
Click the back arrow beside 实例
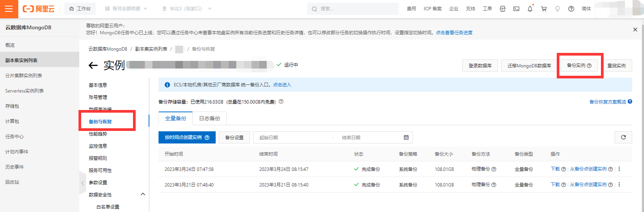pos(93,65)
